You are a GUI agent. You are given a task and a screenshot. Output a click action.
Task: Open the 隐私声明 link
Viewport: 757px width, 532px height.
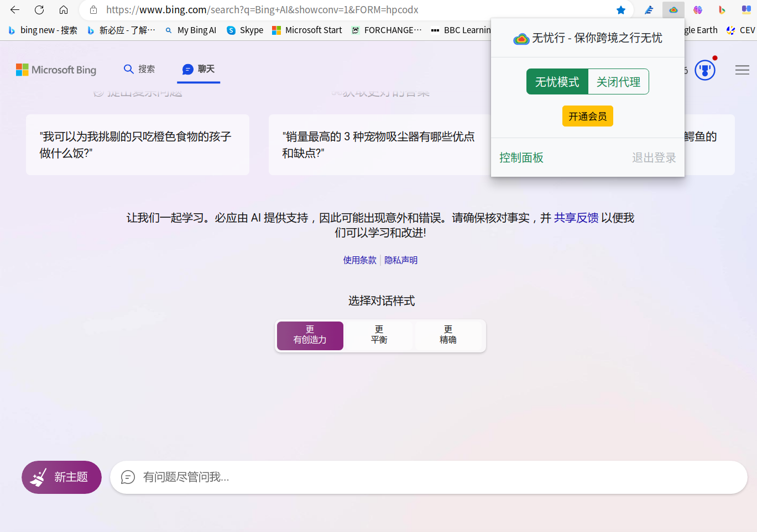coord(400,260)
